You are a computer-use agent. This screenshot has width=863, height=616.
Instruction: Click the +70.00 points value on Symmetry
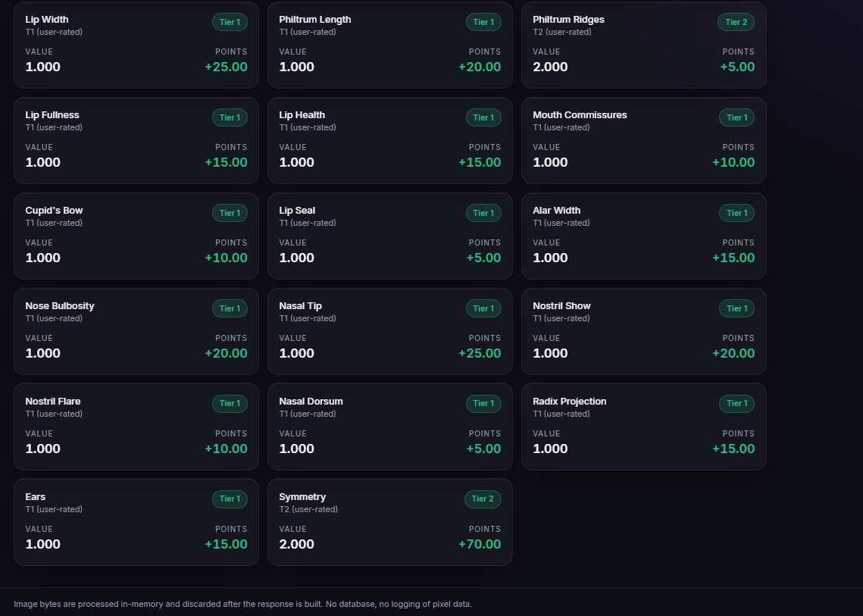coord(480,544)
